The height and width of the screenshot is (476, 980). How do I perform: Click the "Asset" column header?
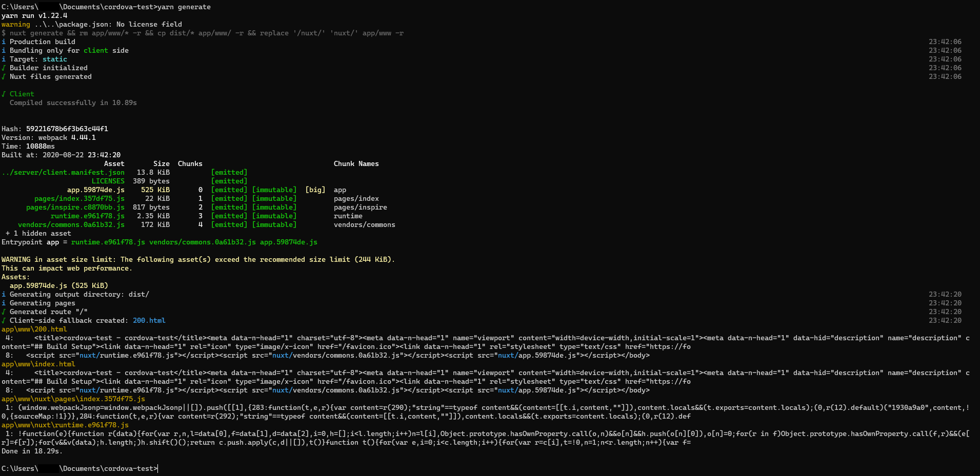(114, 163)
